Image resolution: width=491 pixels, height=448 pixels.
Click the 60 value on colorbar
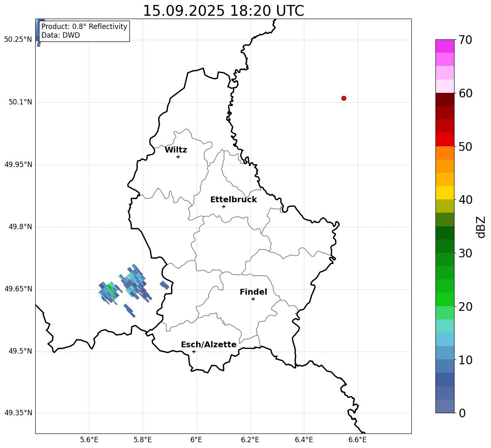(x=465, y=93)
